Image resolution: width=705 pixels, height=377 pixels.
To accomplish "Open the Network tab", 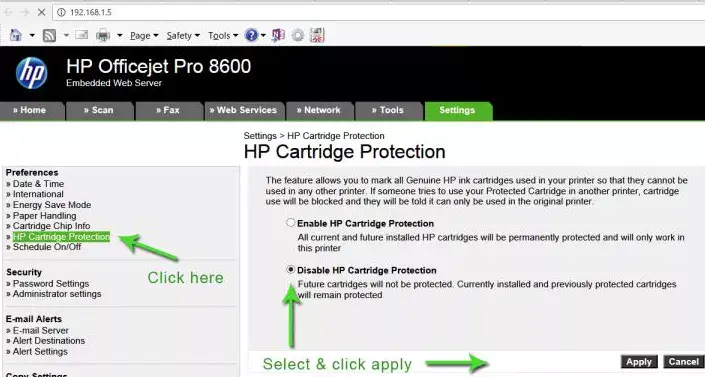I will pyautogui.click(x=320, y=111).
